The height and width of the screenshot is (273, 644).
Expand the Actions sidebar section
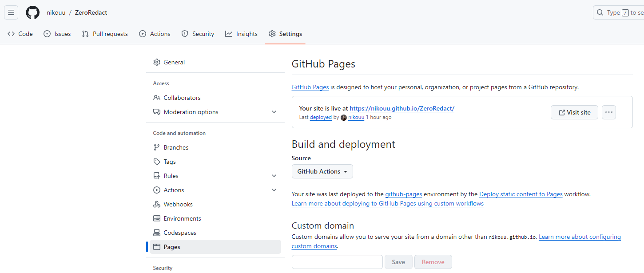(x=274, y=190)
